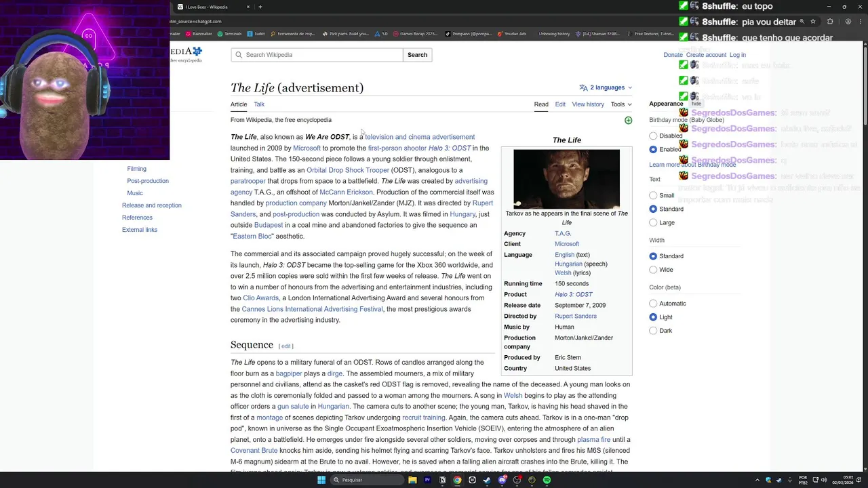Launch Premiere Pro from taskbar
The width and height of the screenshot is (868, 488).
point(427,480)
